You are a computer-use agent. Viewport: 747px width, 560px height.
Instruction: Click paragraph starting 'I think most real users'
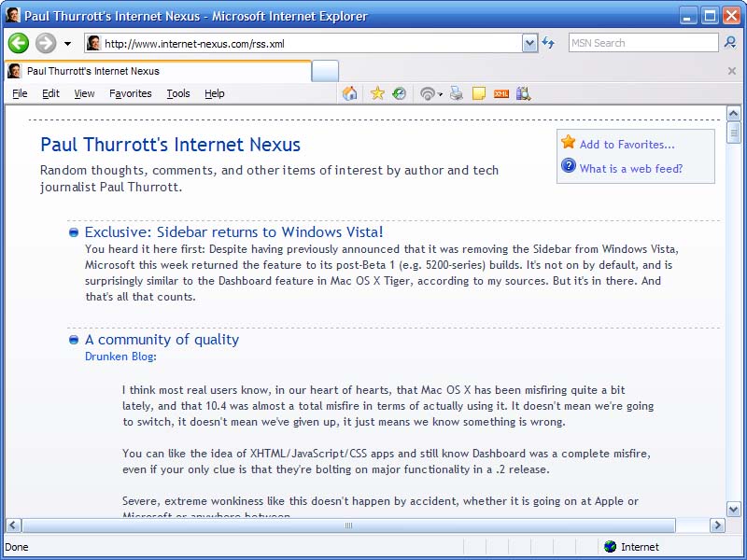388,406
